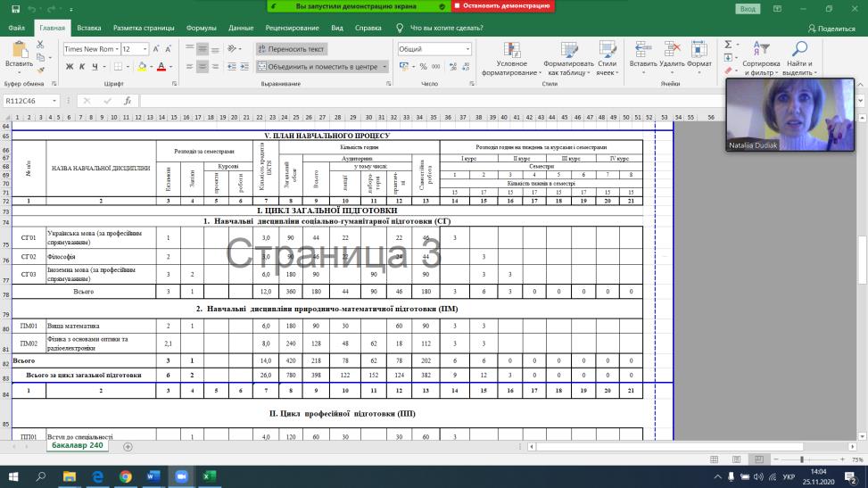Click the center horizontal alignment icon
868x488 pixels.
point(203,67)
